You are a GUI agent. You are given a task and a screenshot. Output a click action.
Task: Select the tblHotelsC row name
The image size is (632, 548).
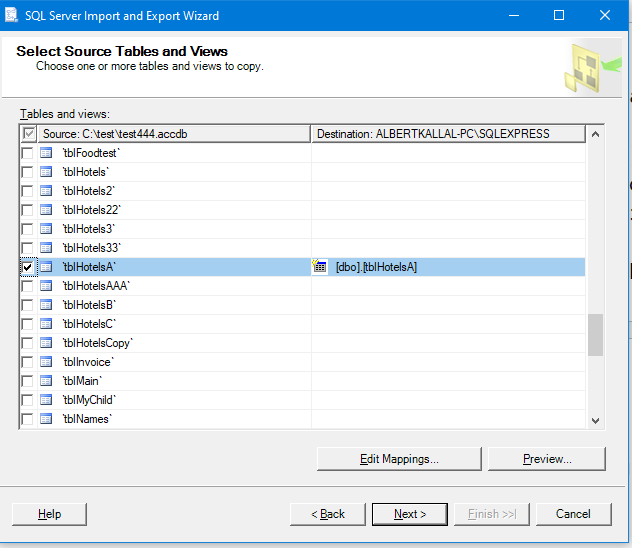click(89, 324)
